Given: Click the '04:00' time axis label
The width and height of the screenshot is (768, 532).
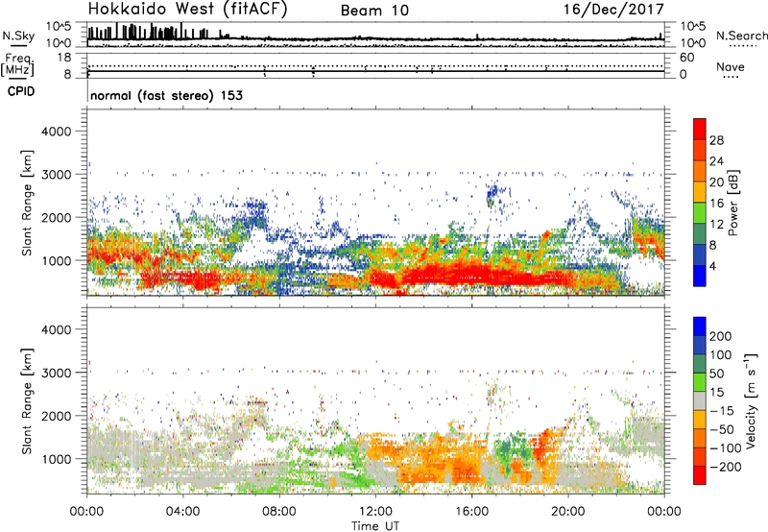Looking at the screenshot, I should click(182, 512).
